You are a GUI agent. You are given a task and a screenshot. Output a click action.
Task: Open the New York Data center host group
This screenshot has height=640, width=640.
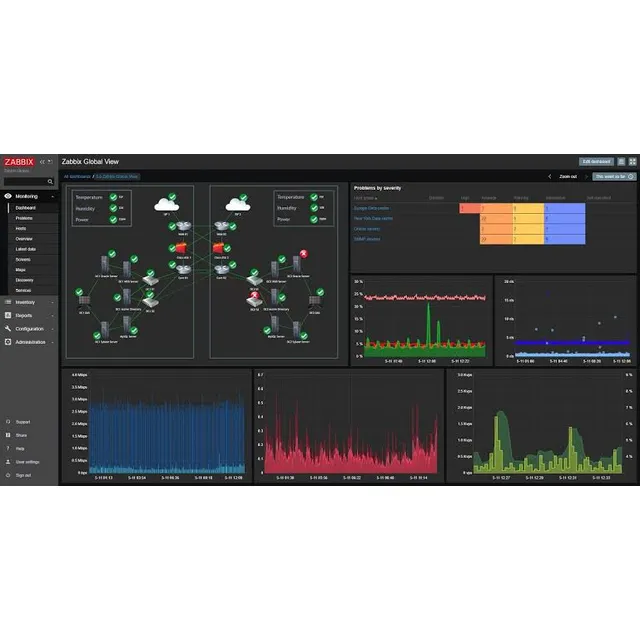pos(373,218)
